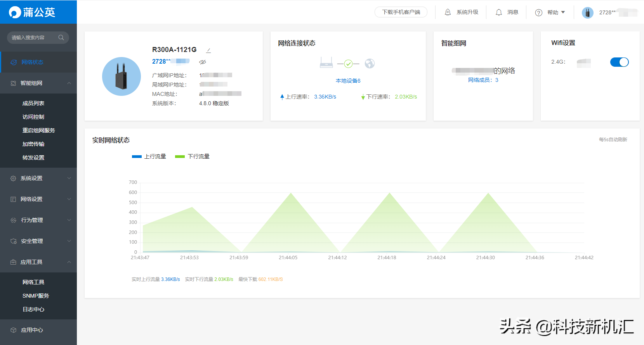Click the user avatar in header
Image resolution: width=644 pixels, height=345 pixels.
point(588,12)
